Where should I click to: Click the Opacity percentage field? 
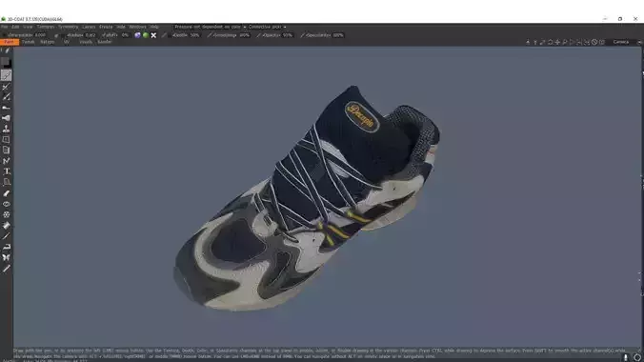[x=288, y=35]
